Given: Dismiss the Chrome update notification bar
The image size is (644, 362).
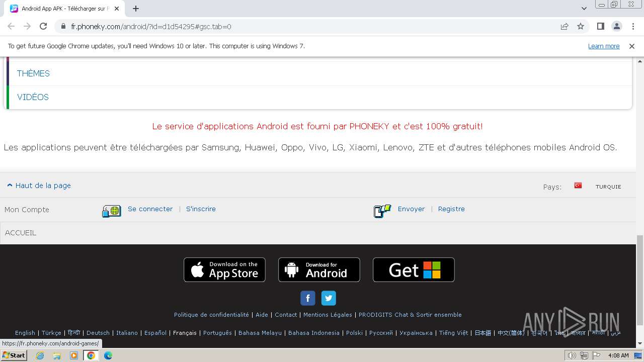Looking at the screenshot, I should pos(632,46).
